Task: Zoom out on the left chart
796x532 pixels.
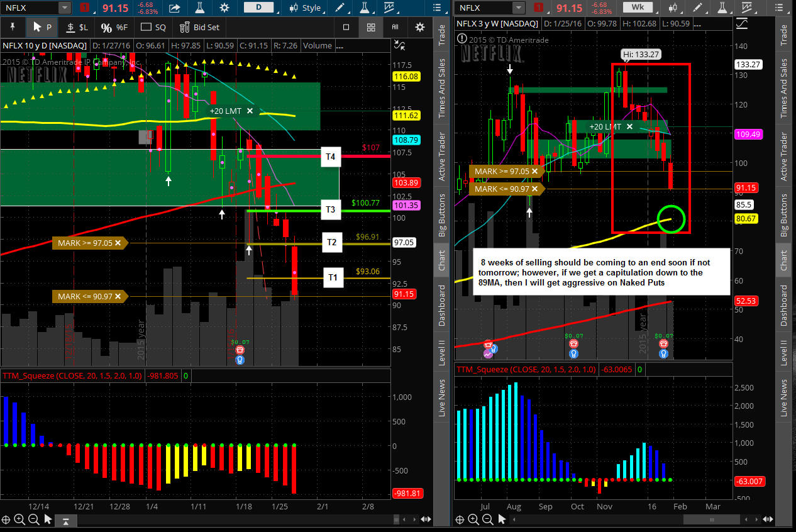Action: pos(34,519)
